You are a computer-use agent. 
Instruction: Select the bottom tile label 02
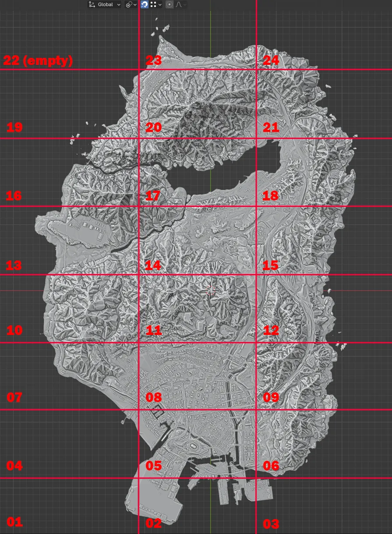click(x=154, y=523)
